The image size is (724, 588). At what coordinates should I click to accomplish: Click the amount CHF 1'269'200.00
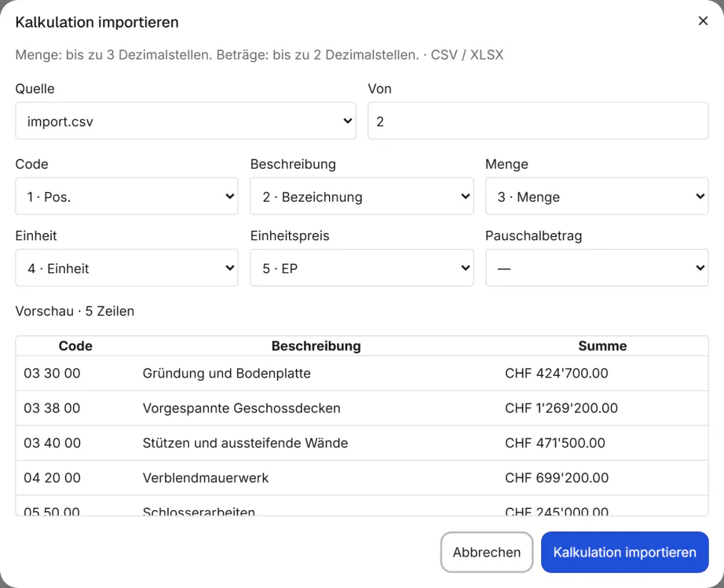point(561,408)
